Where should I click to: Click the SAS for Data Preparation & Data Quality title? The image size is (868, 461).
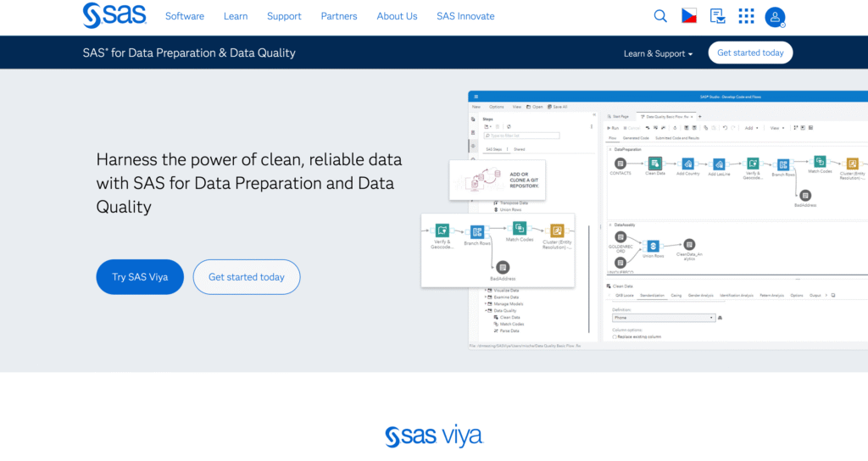[x=189, y=53]
